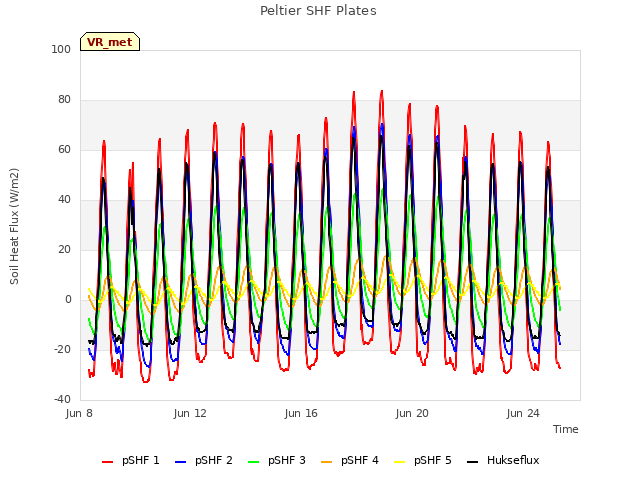
Task: Click the -20 y-axis tick label
Action: (62, 349)
